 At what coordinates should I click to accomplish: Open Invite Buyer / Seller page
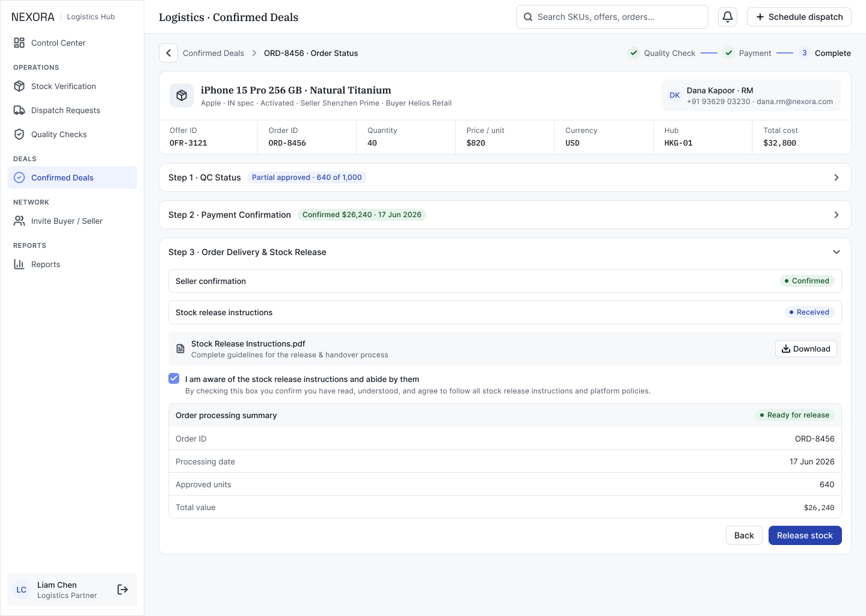pyautogui.click(x=72, y=221)
